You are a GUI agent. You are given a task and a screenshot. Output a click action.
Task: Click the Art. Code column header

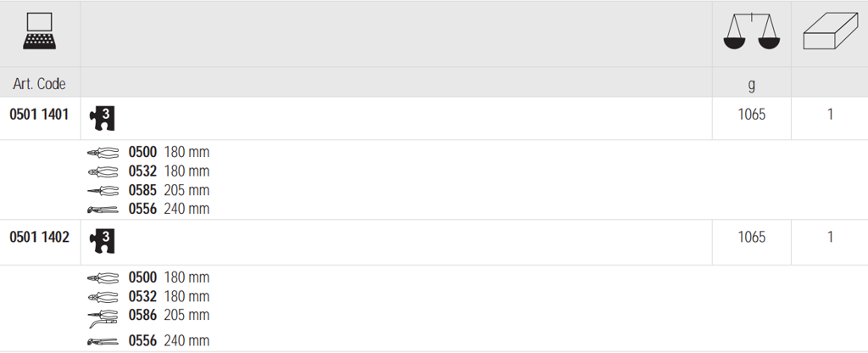click(x=39, y=84)
